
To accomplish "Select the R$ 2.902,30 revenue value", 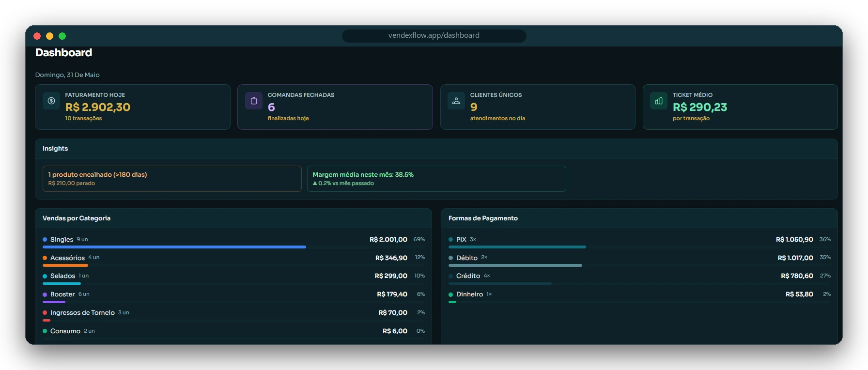I will pos(98,107).
